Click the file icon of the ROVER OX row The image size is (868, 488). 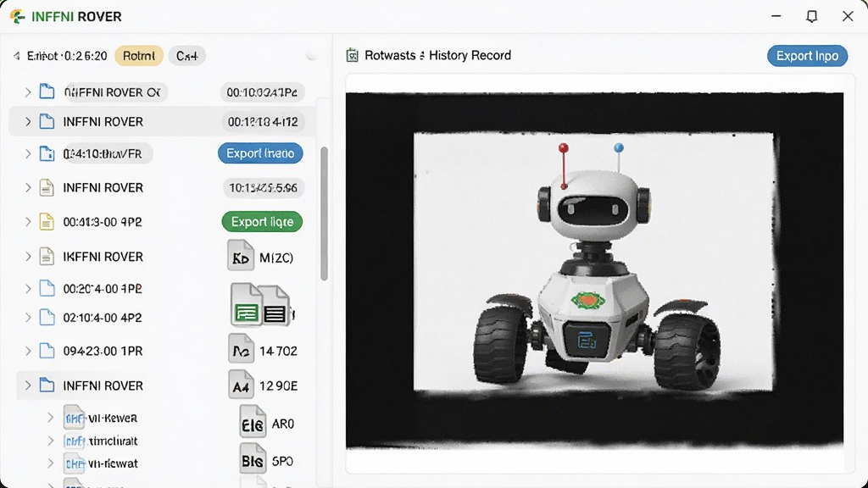pyautogui.click(x=47, y=91)
